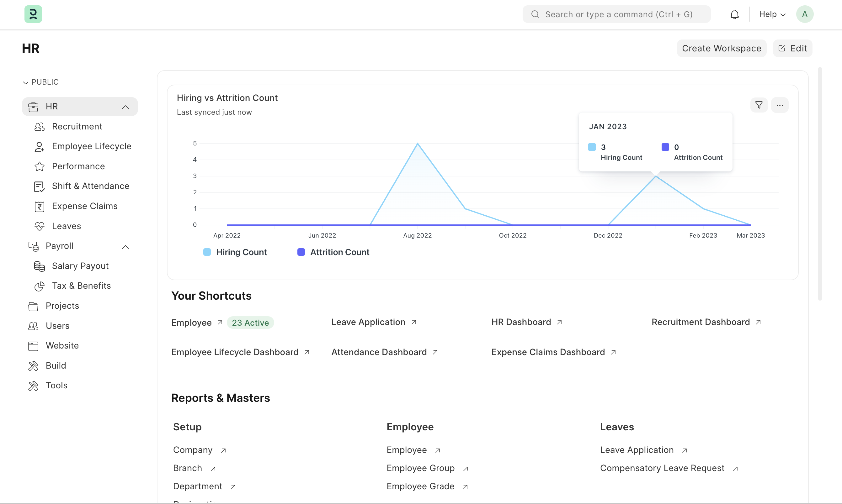Click the Shift & Attendance icon

tap(40, 186)
